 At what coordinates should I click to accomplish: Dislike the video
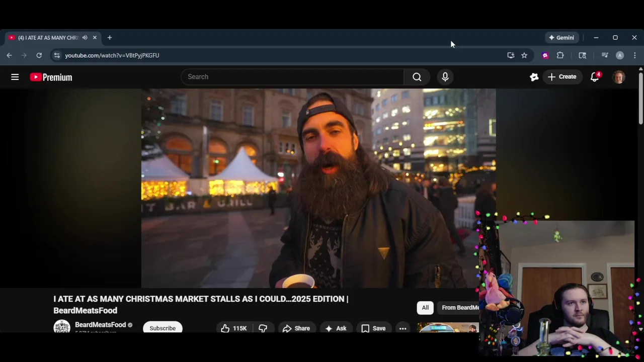pyautogui.click(x=263, y=328)
